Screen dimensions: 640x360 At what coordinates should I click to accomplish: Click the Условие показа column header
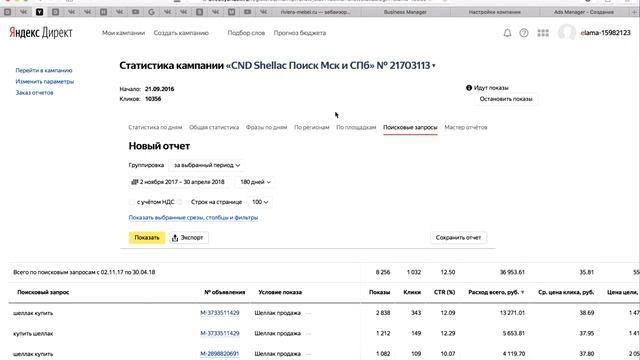point(280,292)
